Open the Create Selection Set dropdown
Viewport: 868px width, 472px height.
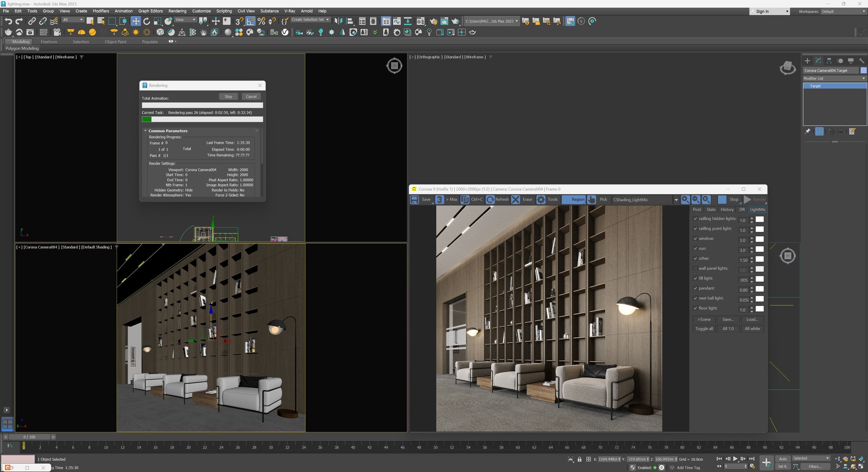[x=310, y=20]
